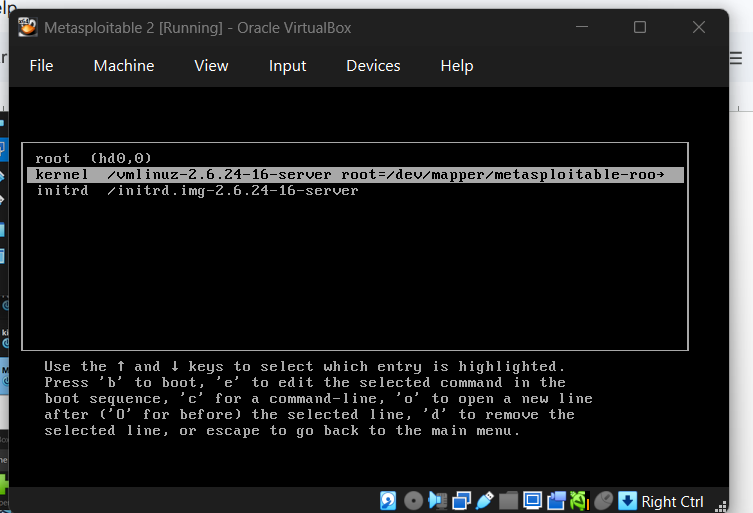Open the optical disk drive indicator
Viewport: 753px width, 513px height.
coord(413,501)
